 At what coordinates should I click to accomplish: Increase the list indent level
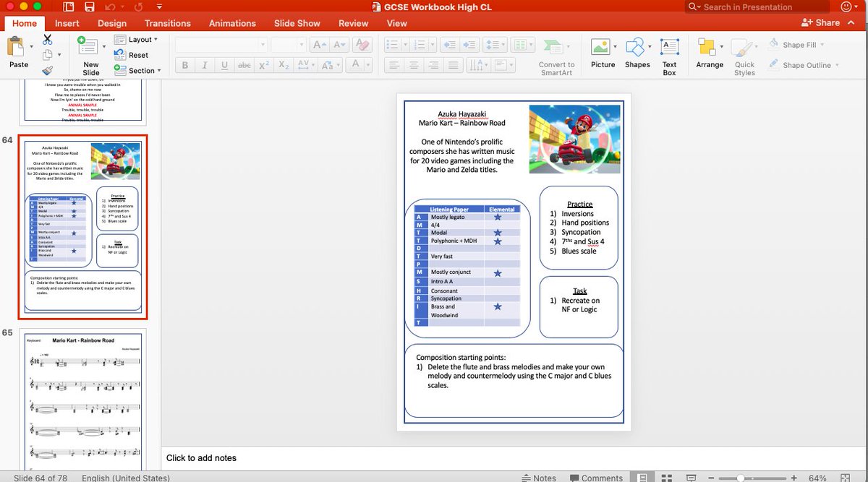point(469,45)
